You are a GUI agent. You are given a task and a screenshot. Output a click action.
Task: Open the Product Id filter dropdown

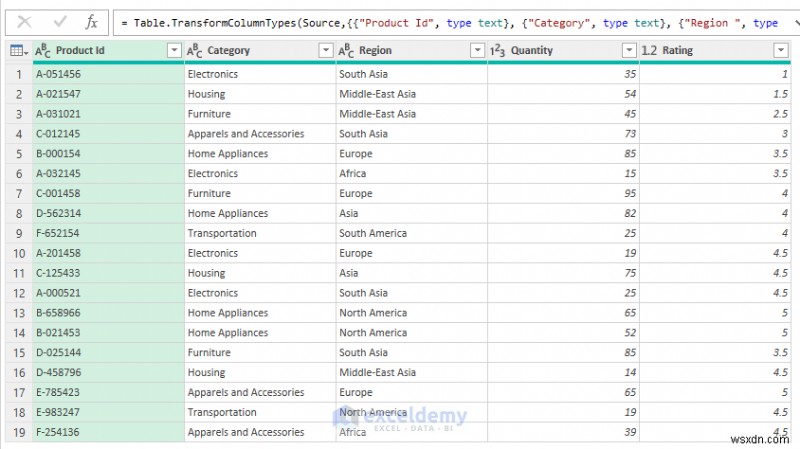point(174,50)
